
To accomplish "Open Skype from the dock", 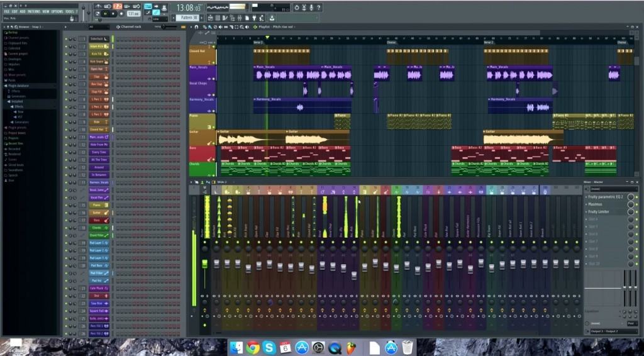I will (x=269, y=348).
